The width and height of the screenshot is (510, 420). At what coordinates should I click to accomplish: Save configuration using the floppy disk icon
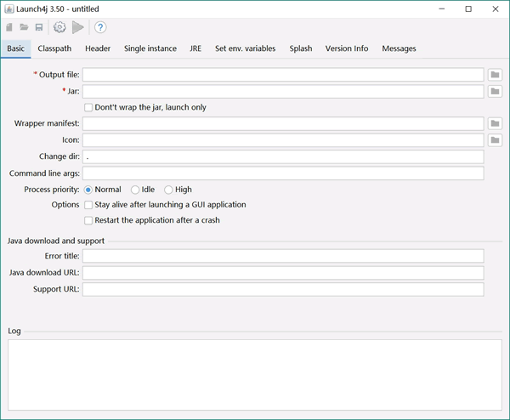tap(39, 27)
